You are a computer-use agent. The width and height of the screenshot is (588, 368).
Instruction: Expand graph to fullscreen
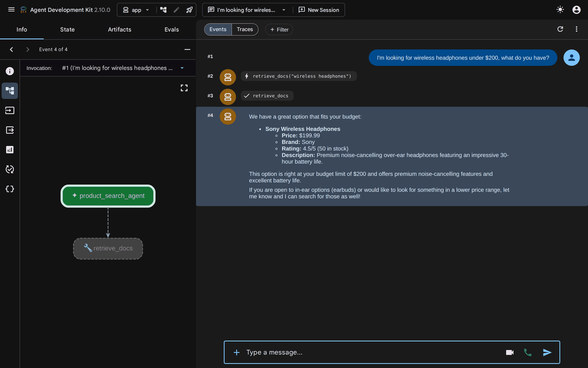pyautogui.click(x=184, y=88)
